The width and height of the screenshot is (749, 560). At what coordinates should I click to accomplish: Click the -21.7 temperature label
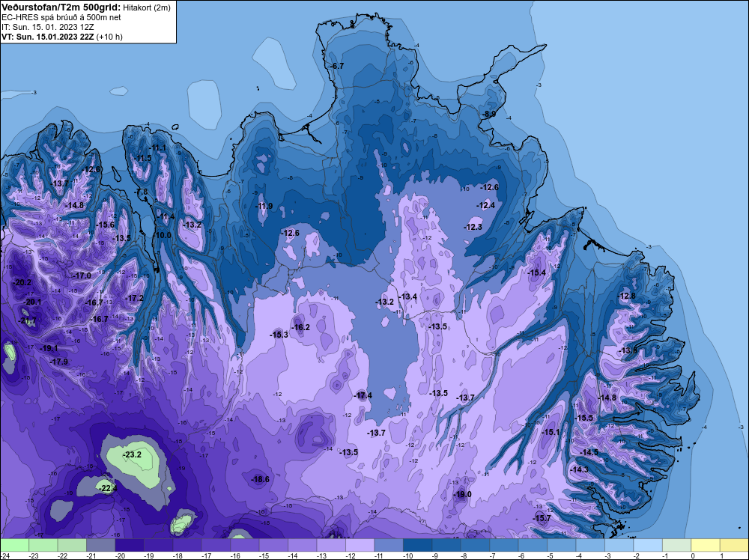click(27, 320)
